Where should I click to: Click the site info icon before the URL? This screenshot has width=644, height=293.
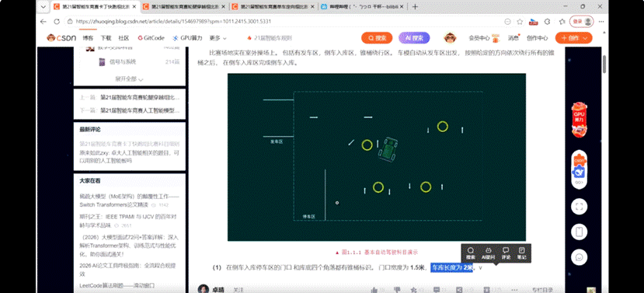click(x=70, y=21)
